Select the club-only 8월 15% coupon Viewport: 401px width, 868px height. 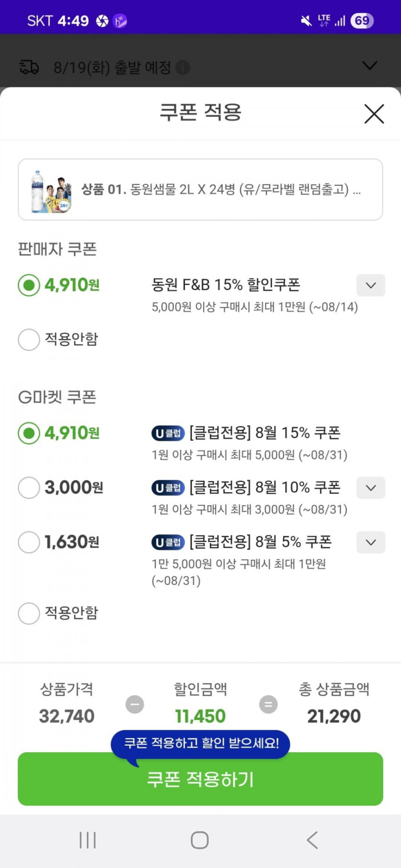[x=29, y=433]
